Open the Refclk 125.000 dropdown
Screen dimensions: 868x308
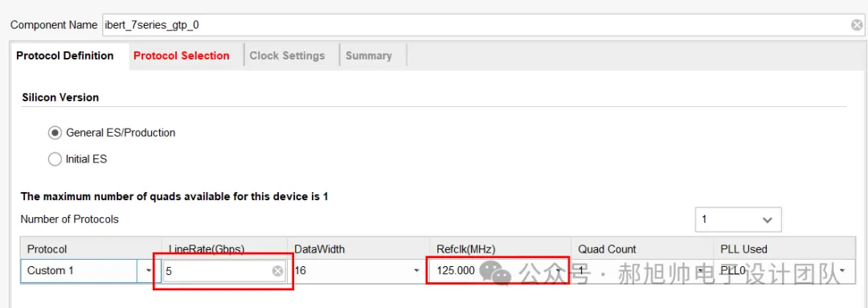(558, 271)
